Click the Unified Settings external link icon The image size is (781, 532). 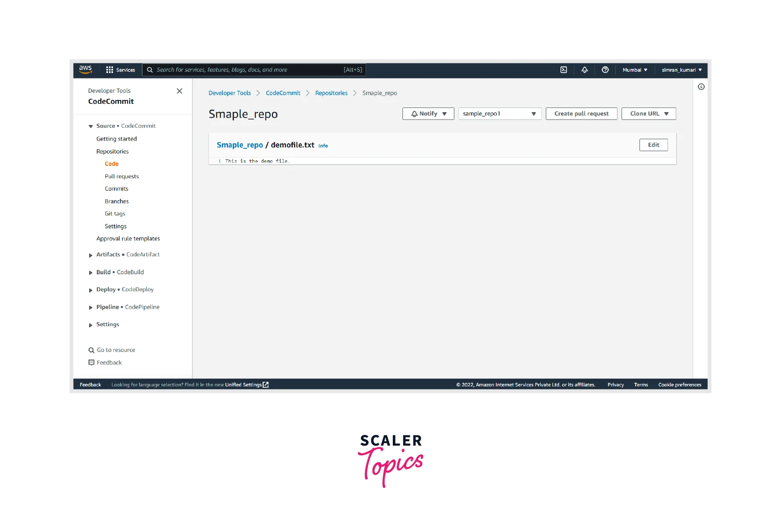265,385
